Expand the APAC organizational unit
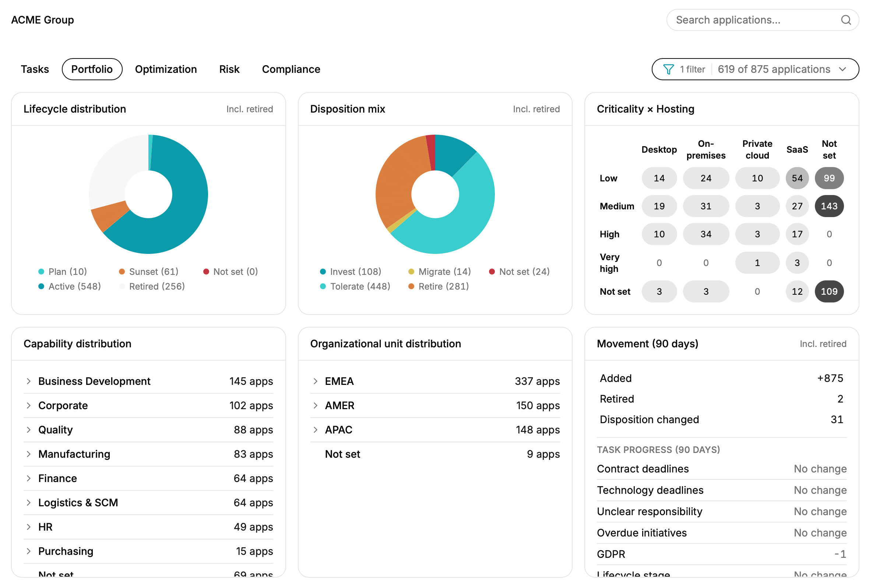This screenshot has width=869, height=588. (435, 430)
